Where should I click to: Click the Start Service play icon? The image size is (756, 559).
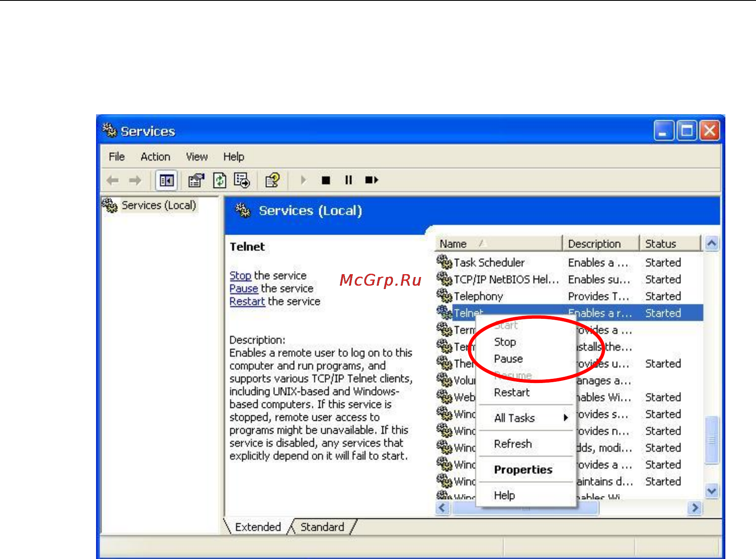pos(303,180)
